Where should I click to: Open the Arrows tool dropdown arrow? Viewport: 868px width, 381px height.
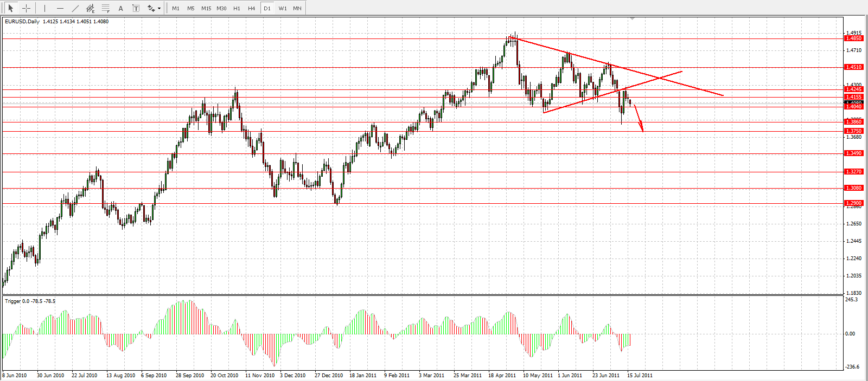point(159,9)
